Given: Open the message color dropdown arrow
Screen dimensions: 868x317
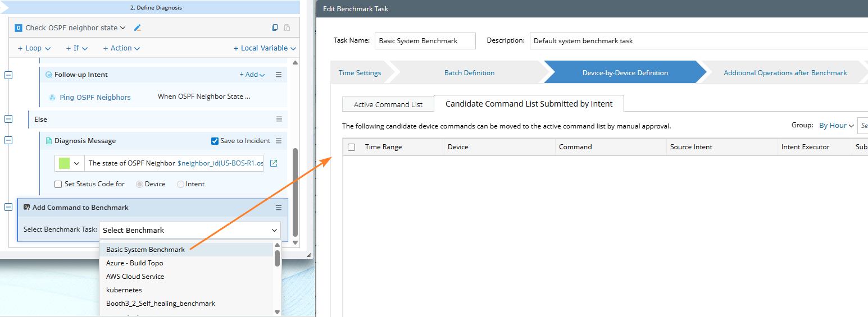Looking at the screenshot, I should pyautogui.click(x=76, y=163).
